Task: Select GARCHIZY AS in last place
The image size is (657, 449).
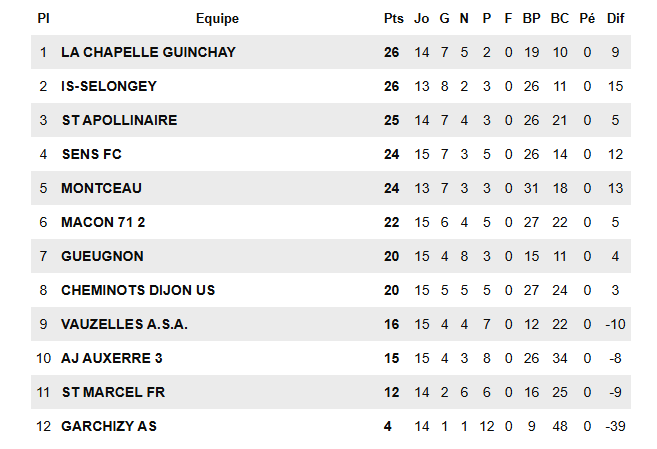Action: point(109,426)
